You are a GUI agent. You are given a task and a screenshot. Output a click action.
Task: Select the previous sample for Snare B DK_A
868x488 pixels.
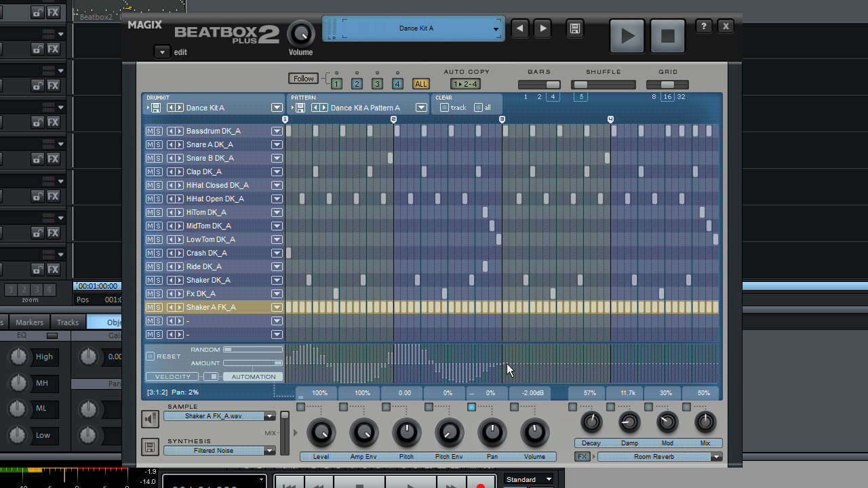pyautogui.click(x=171, y=158)
